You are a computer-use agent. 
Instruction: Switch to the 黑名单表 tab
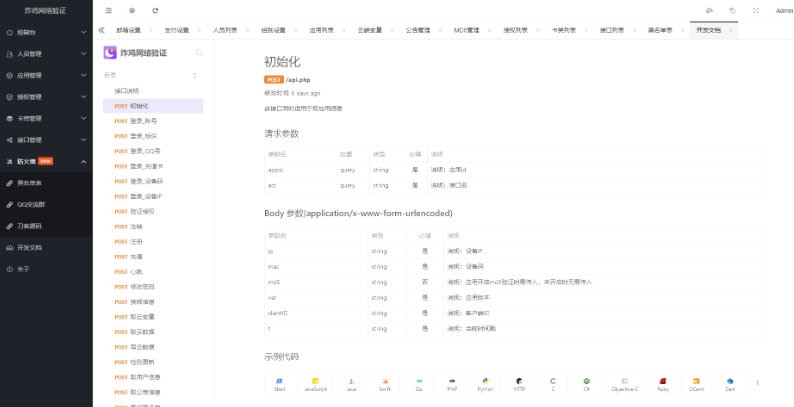coord(660,30)
